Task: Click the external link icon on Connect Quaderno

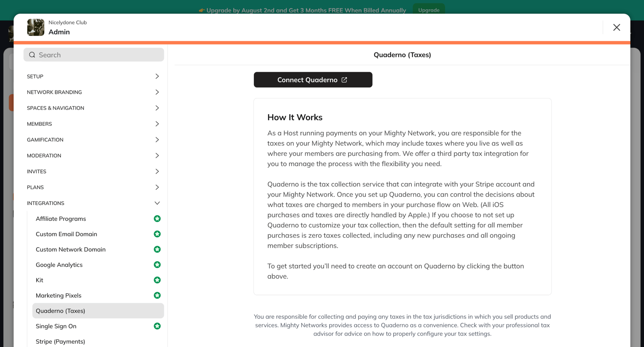Action: (x=344, y=80)
